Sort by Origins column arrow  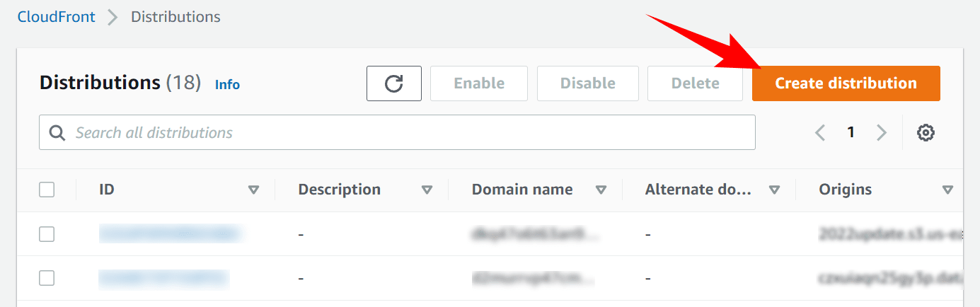point(947,190)
